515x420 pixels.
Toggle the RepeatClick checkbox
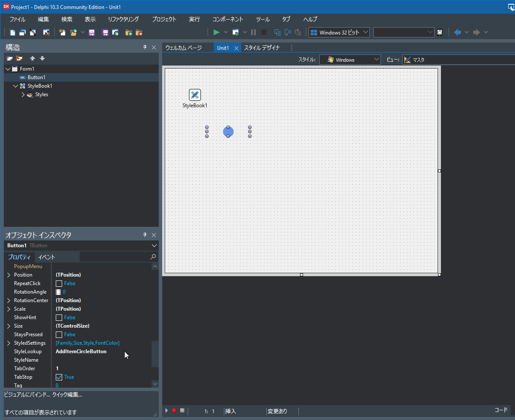click(x=59, y=283)
